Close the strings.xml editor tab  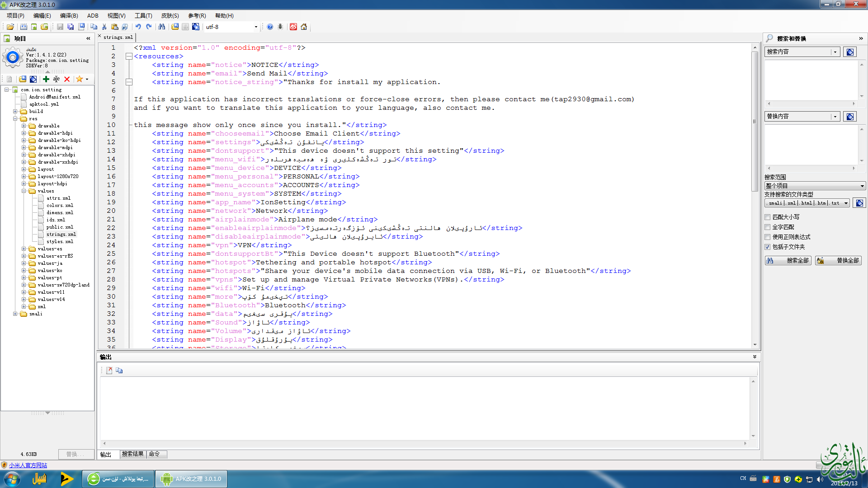pos(99,36)
